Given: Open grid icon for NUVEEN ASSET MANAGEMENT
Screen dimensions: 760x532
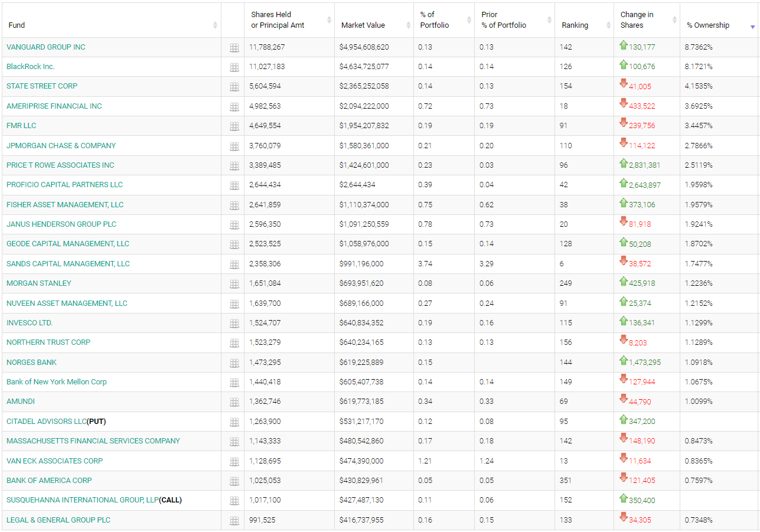Looking at the screenshot, I should pos(234,304).
